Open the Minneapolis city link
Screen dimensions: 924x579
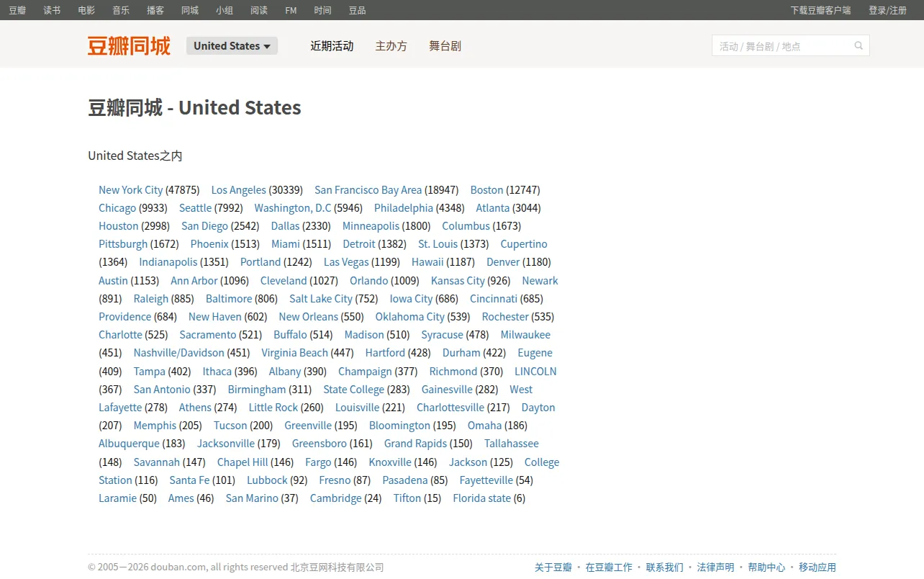point(371,226)
